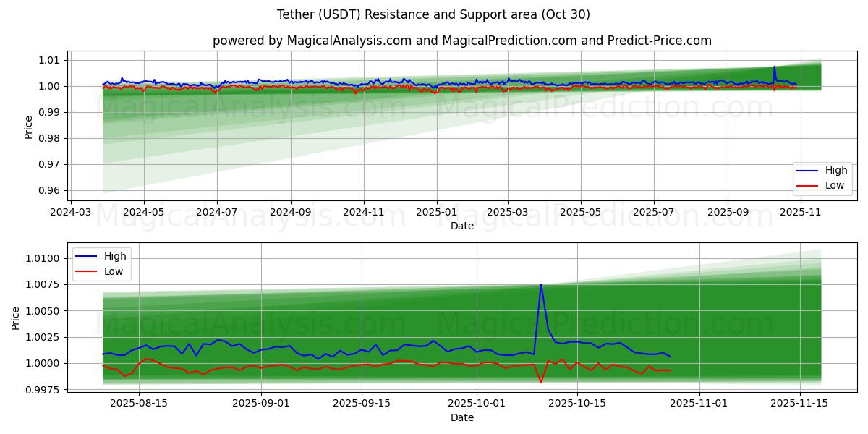The image size is (868, 434).
Task: Click the Price axis label of bottom chart
Action: [x=16, y=317]
